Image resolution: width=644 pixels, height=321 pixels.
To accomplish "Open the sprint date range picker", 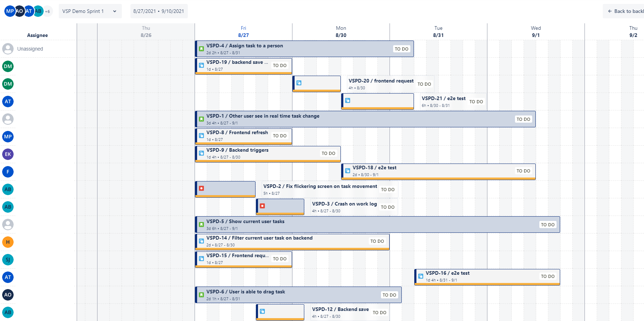I will point(158,11).
